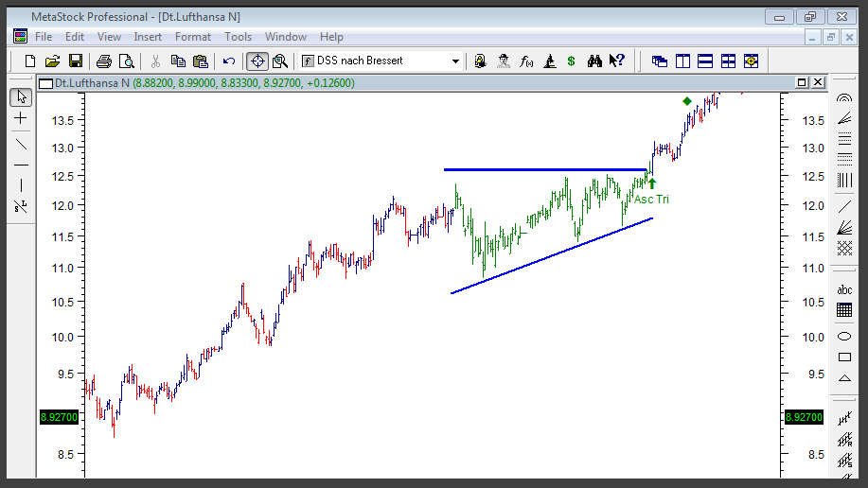The height and width of the screenshot is (488, 868).
Task: Select the arrow pointer tool
Action: pos(21,97)
